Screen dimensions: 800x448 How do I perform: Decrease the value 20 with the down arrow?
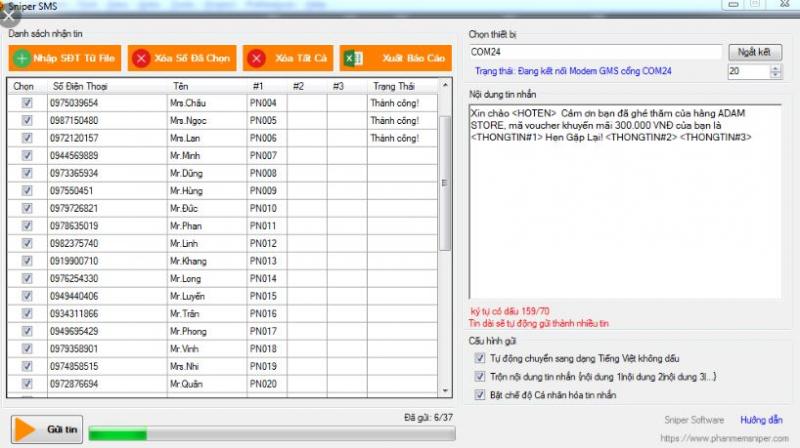[x=776, y=76]
